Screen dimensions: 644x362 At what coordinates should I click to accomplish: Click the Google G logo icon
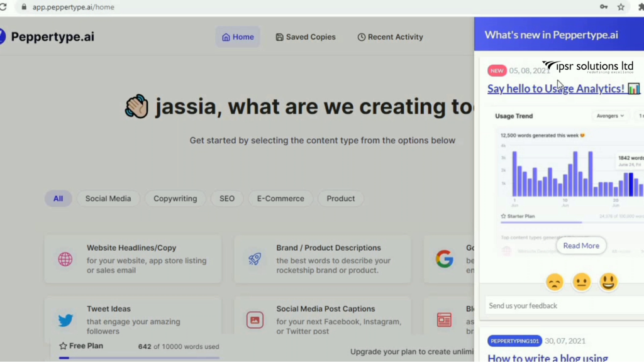(445, 259)
